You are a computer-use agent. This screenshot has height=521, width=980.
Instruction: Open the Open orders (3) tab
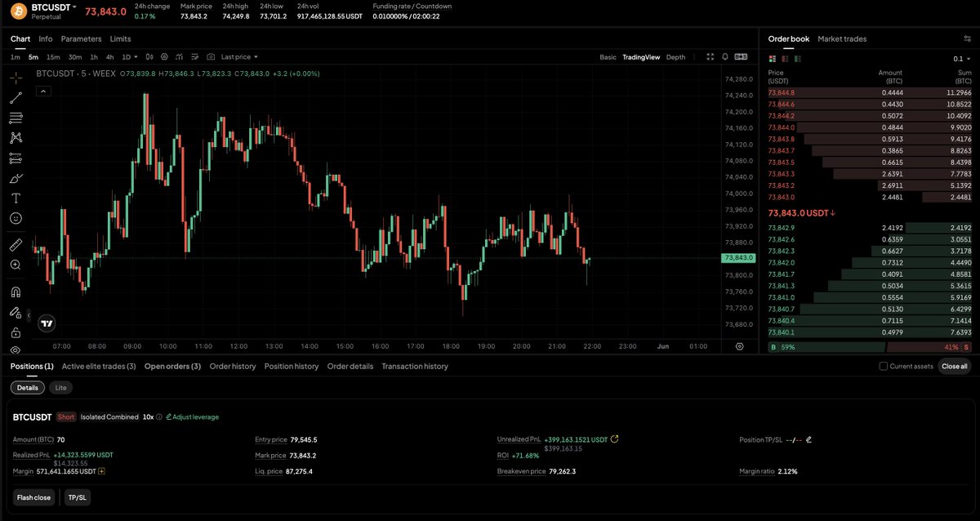point(172,366)
